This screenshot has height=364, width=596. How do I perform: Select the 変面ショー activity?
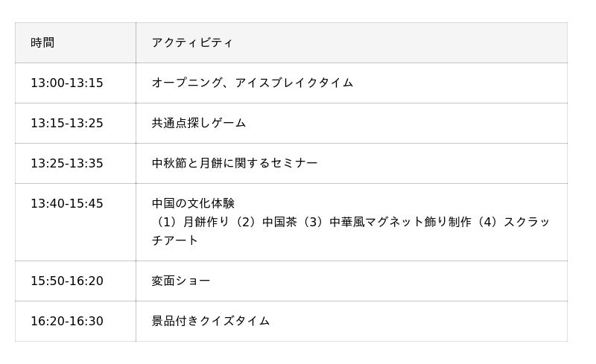[181, 281]
